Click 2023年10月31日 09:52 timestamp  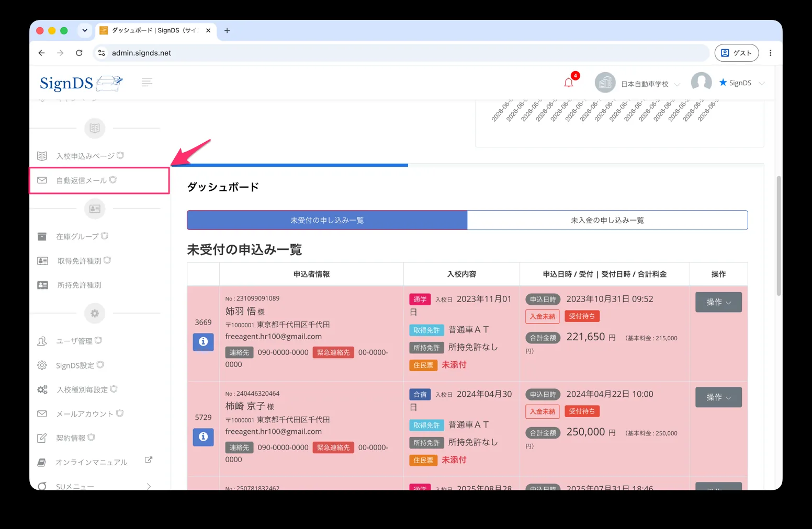tap(610, 299)
